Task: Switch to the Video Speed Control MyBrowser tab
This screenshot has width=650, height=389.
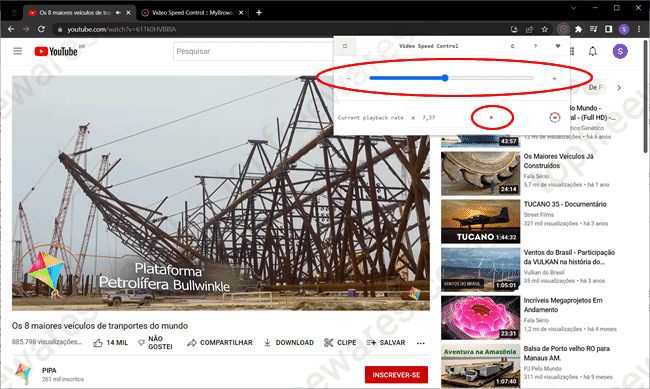Action: 192,13
